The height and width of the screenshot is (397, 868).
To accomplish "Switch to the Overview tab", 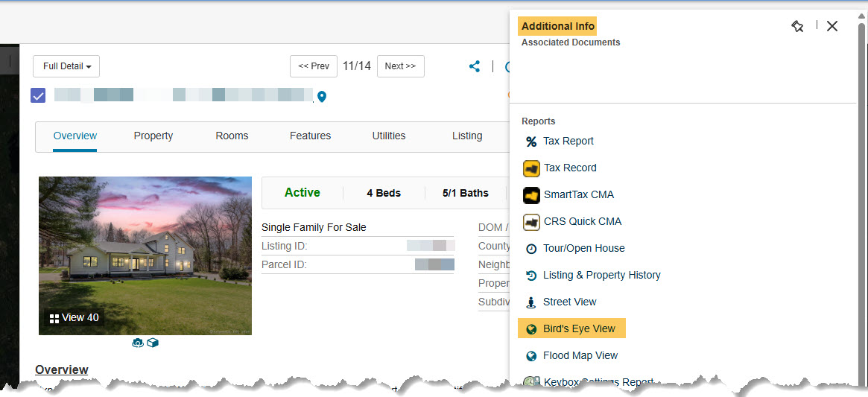I will point(75,136).
